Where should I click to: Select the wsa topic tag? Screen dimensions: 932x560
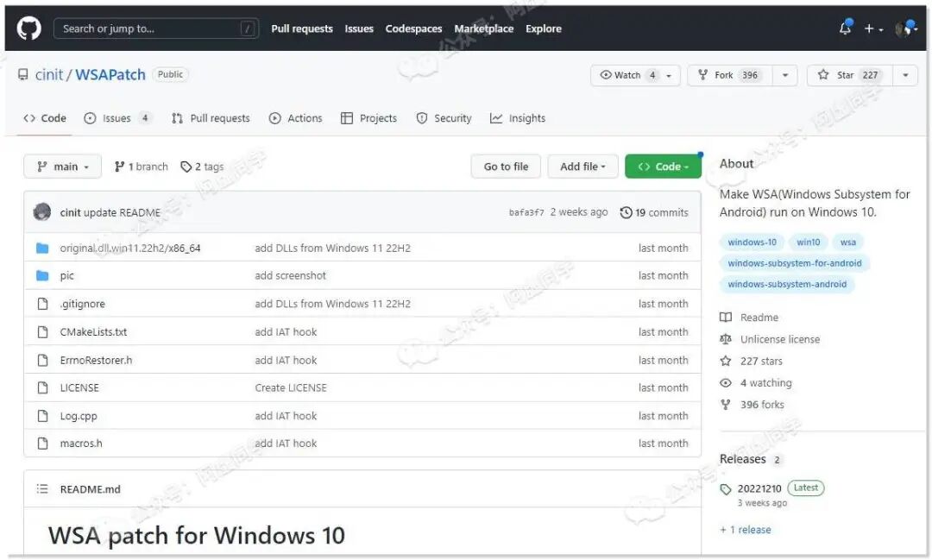pyautogui.click(x=848, y=242)
